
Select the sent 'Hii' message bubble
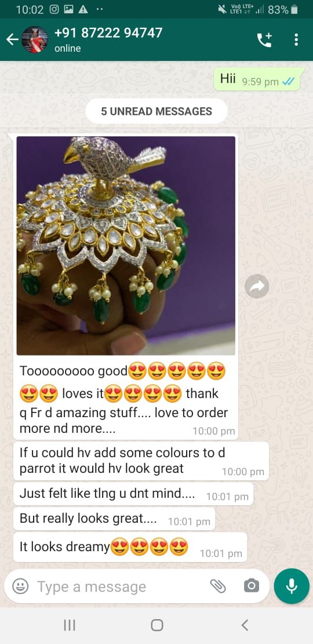click(x=259, y=79)
